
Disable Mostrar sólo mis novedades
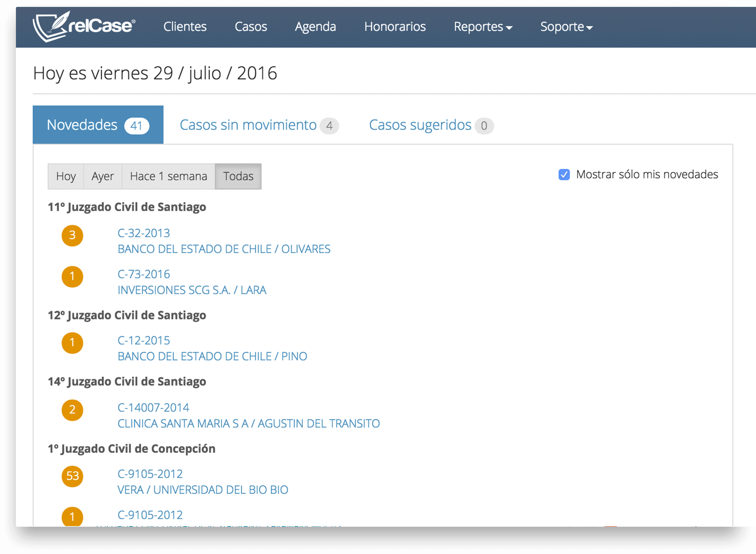pyautogui.click(x=564, y=175)
